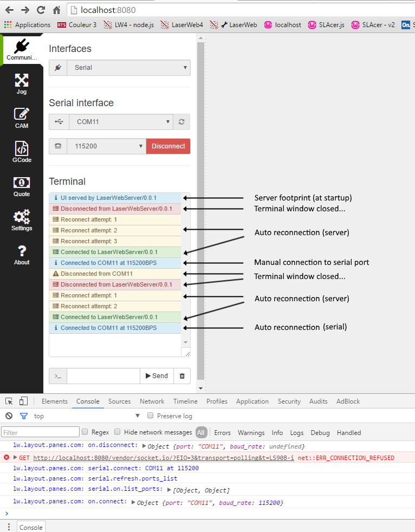Open the DevTools drawer three-dot menu
The image size is (415, 532).
coord(9,527)
